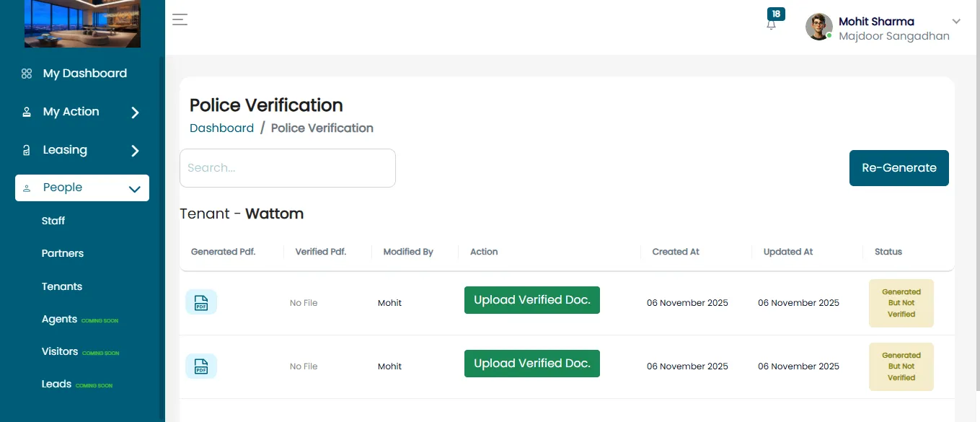
Task: Click the People icon in sidebar
Action: 27,188
